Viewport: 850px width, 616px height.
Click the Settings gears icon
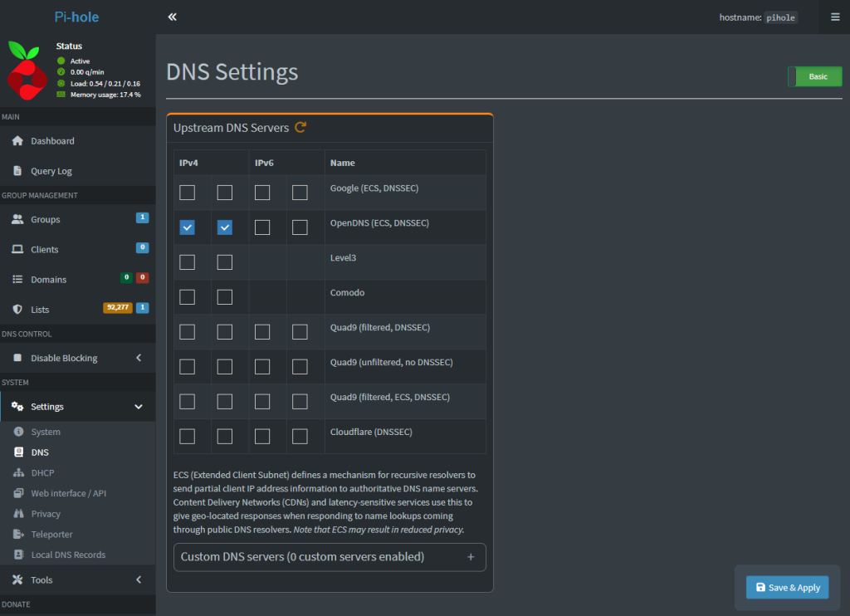click(x=18, y=407)
